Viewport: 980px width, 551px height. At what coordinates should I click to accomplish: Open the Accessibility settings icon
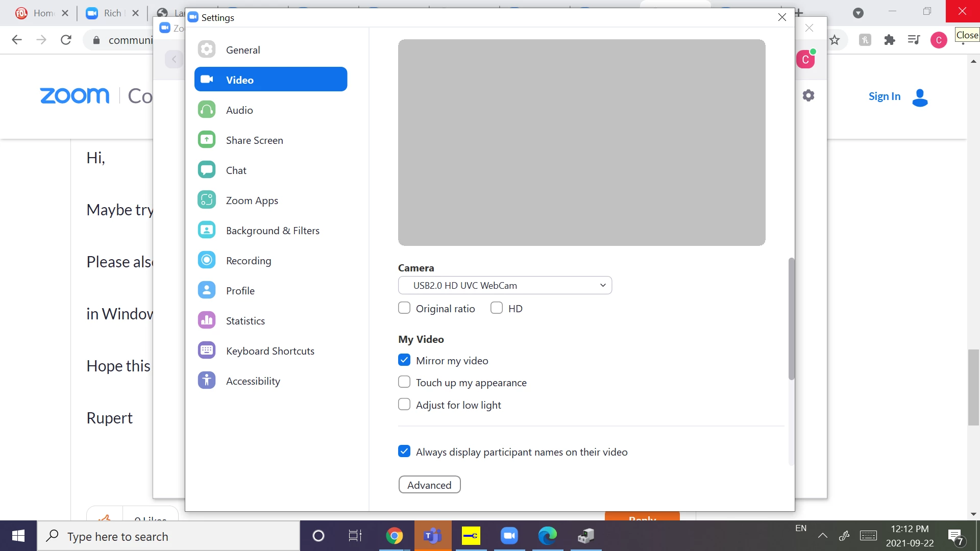click(207, 381)
